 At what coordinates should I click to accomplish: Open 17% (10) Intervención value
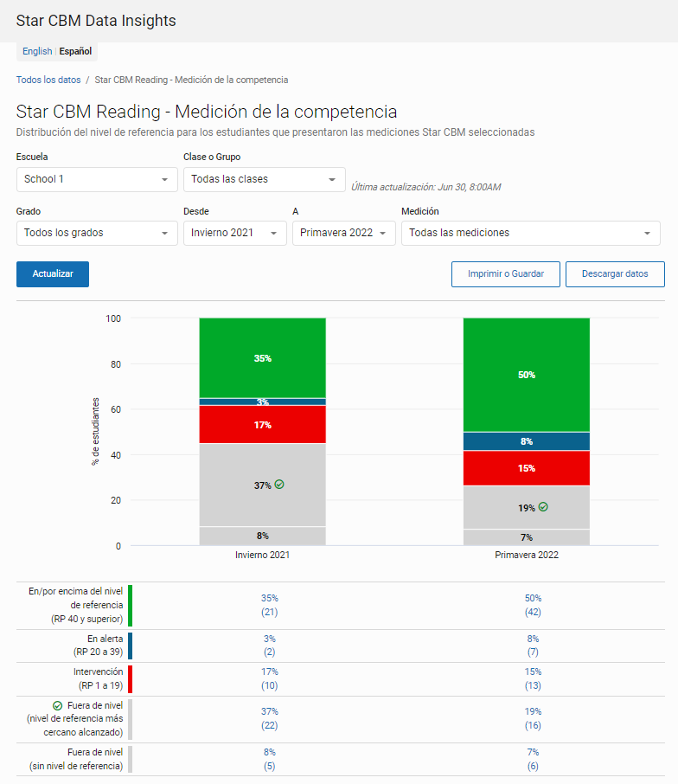[x=269, y=678]
